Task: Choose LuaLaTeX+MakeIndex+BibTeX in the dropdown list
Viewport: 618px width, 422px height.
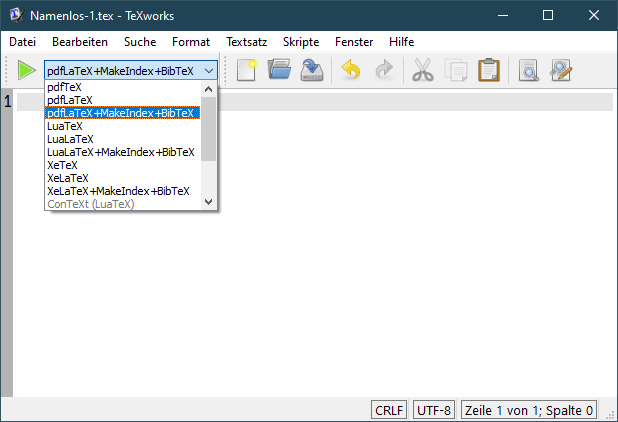Action: point(120,152)
